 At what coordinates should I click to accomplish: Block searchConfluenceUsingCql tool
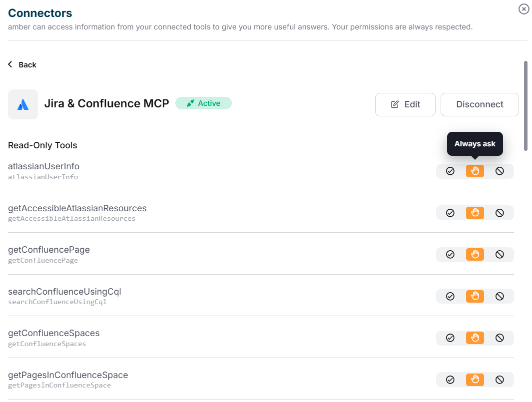tap(500, 296)
